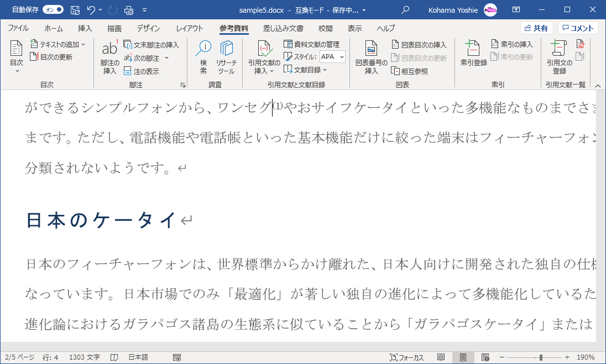Click 次の脚注 button
Screen dimensions: 606x364
[142, 58]
